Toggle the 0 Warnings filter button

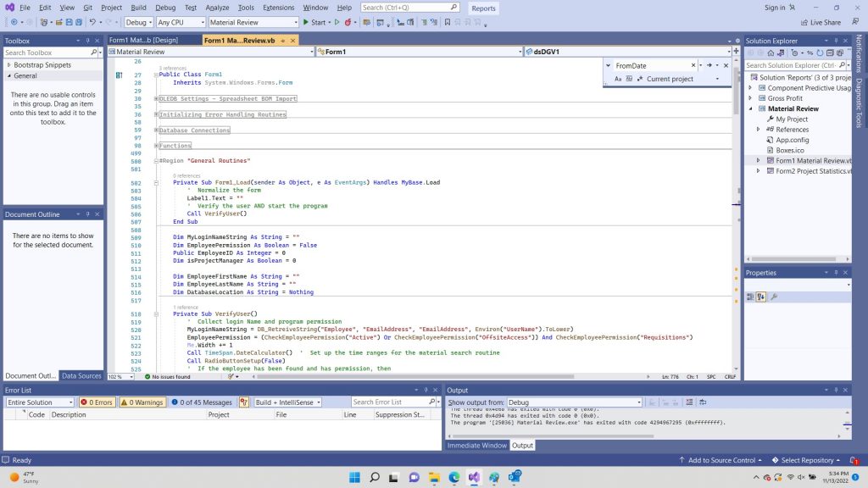click(142, 402)
